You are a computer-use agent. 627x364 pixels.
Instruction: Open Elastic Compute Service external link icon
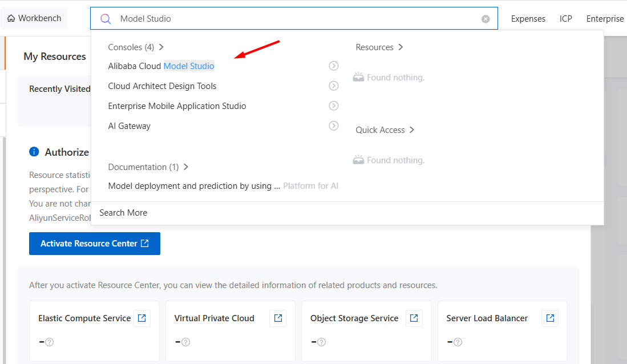tap(142, 318)
